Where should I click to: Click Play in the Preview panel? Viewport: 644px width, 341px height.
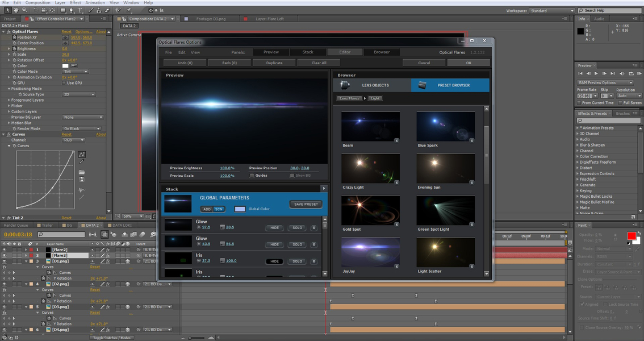[596, 73]
